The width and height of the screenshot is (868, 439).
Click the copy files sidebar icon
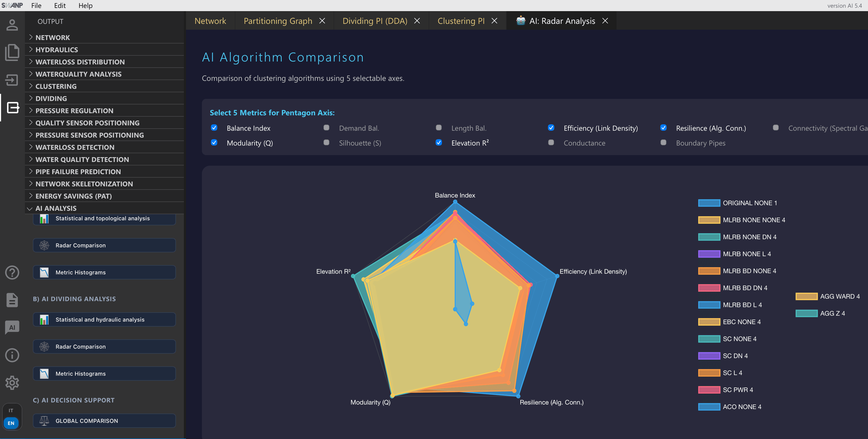(x=12, y=52)
